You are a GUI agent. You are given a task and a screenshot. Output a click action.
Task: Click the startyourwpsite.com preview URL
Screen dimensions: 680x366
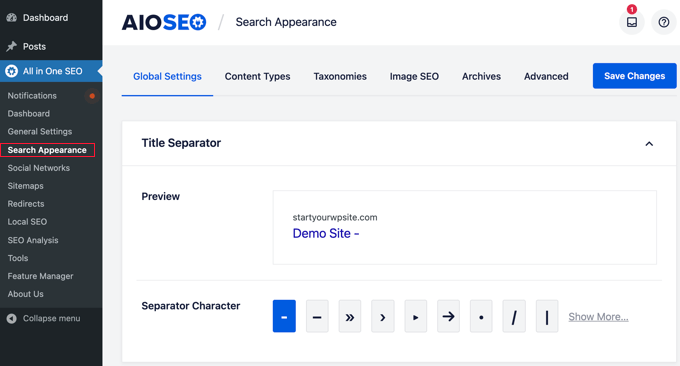point(335,217)
